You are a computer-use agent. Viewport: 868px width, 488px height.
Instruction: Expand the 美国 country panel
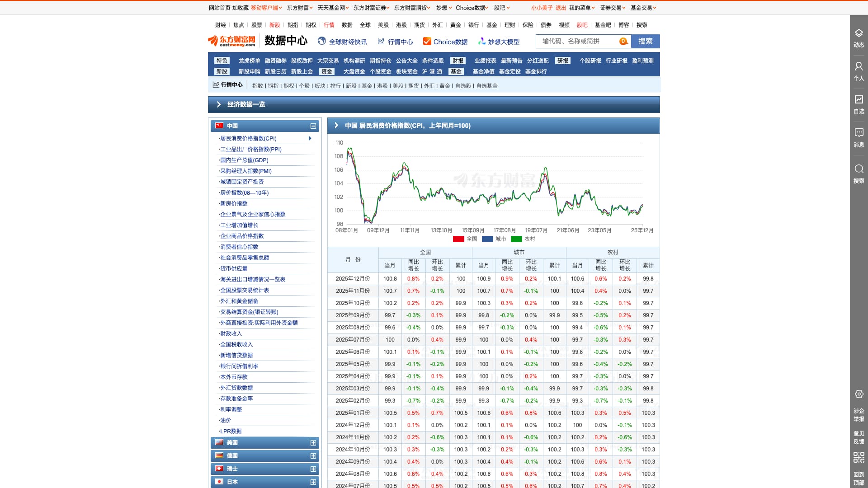click(313, 443)
